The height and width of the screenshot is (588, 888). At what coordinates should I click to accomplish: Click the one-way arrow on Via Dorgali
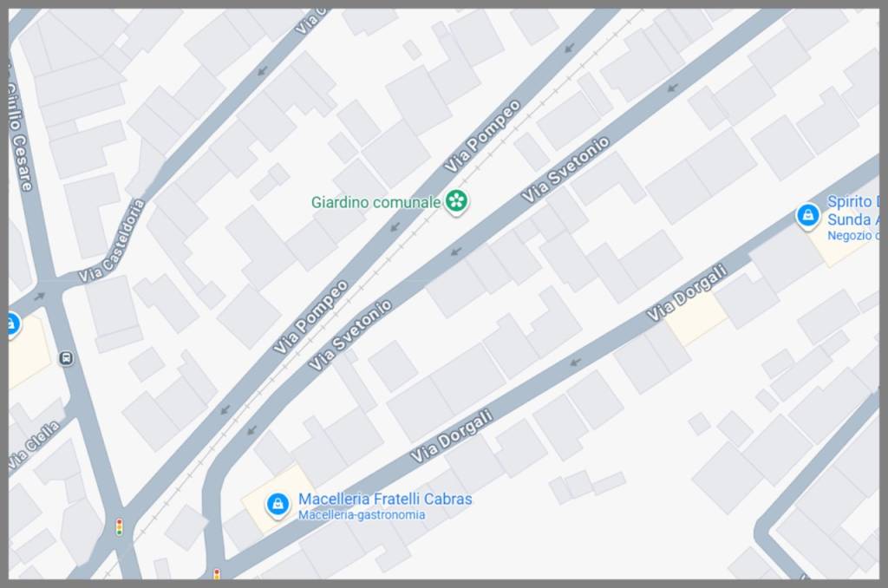tap(575, 362)
